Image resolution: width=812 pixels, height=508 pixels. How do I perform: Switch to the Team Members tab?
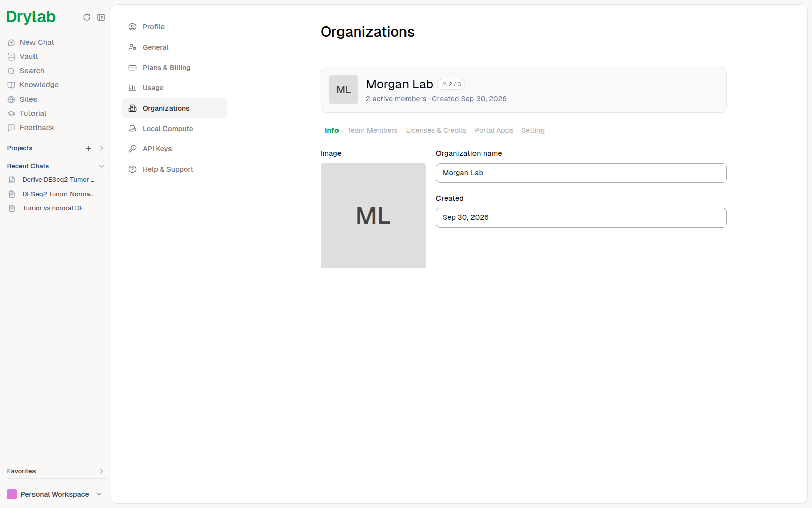tap(373, 130)
